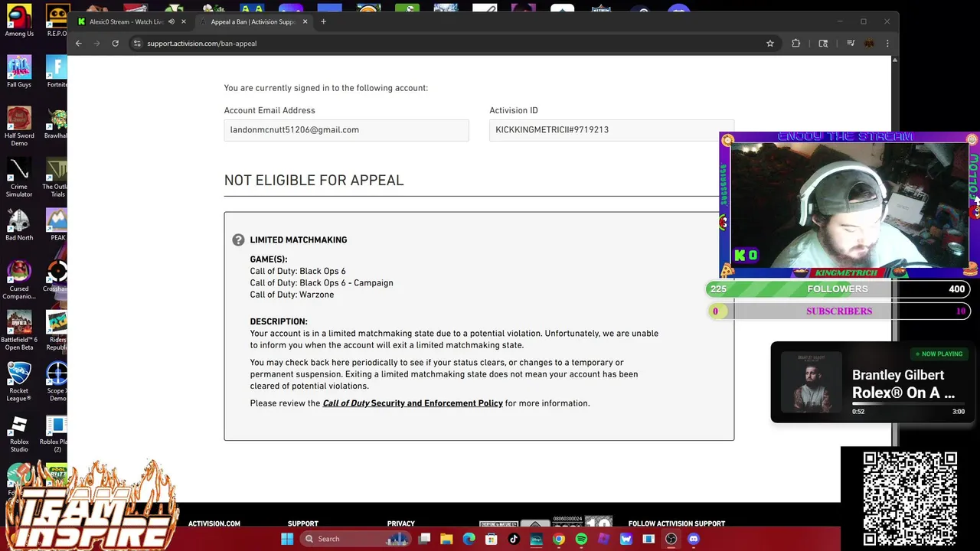Image resolution: width=980 pixels, height=551 pixels.
Task: Open Chrome's three-dot menu
Action: (x=887, y=44)
